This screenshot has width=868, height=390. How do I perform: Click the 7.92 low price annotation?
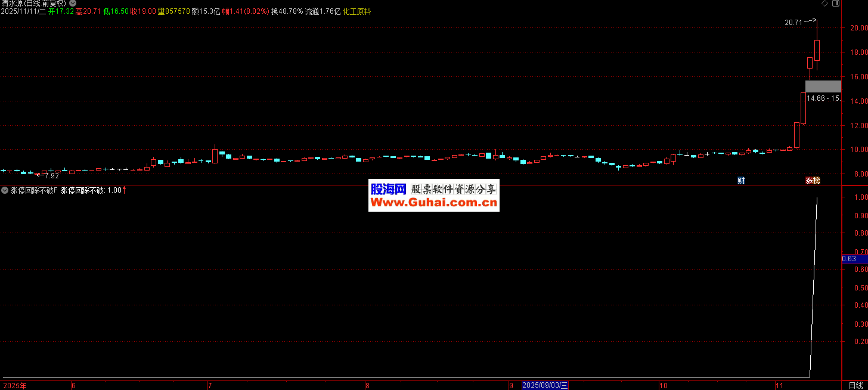coord(52,176)
